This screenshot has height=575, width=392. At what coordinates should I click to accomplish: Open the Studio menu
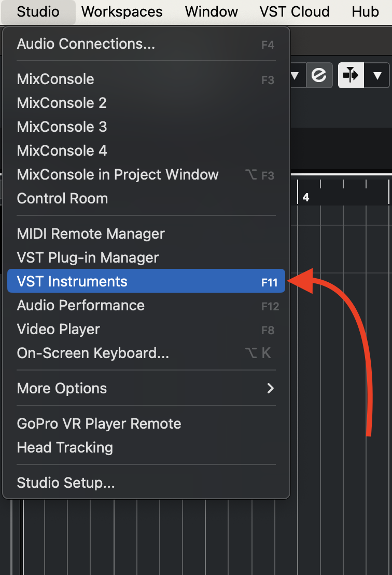click(x=38, y=11)
